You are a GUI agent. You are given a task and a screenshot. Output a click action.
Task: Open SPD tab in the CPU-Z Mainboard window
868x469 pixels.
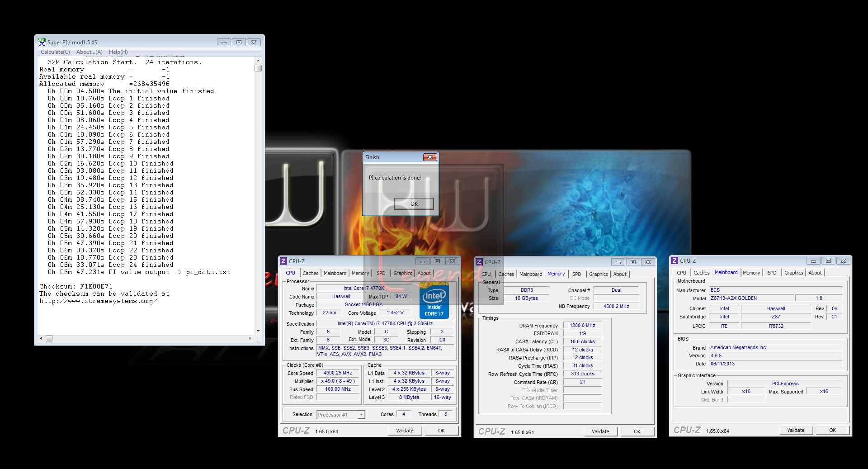coord(772,273)
